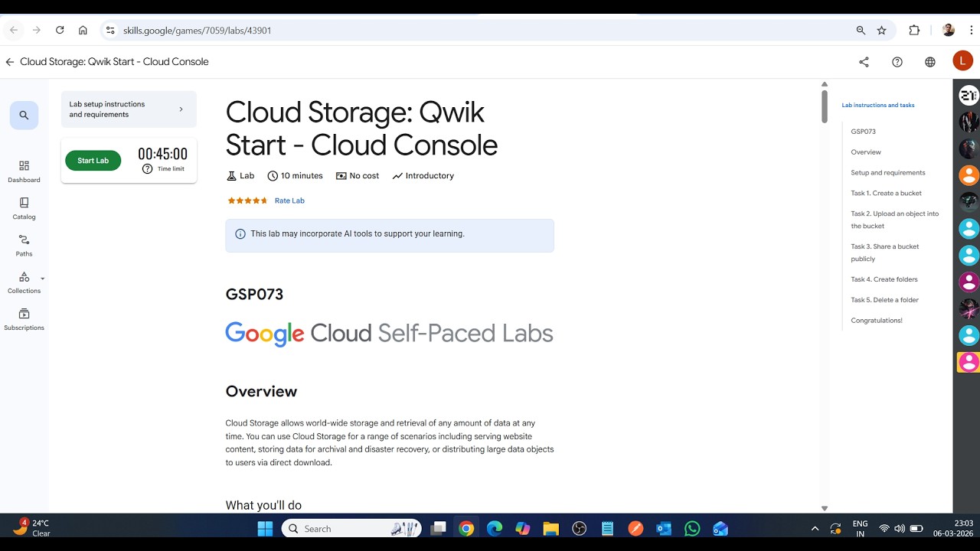Screen dimensions: 980x551
Task: Open the language globe icon
Action: click(930, 62)
